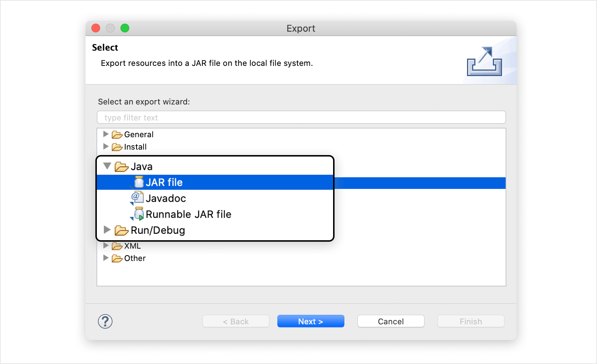Click the Next > button
597x364 pixels.
[x=311, y=321]
